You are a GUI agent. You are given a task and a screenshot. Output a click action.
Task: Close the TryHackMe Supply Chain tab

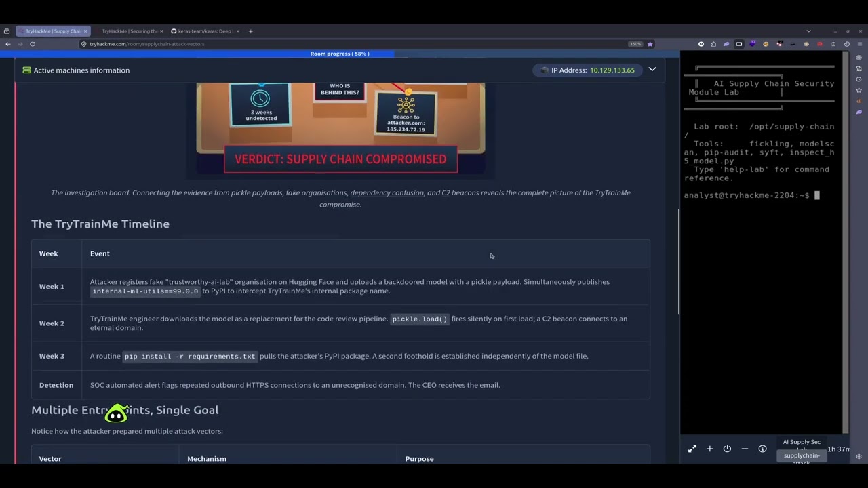pos(85,31)
